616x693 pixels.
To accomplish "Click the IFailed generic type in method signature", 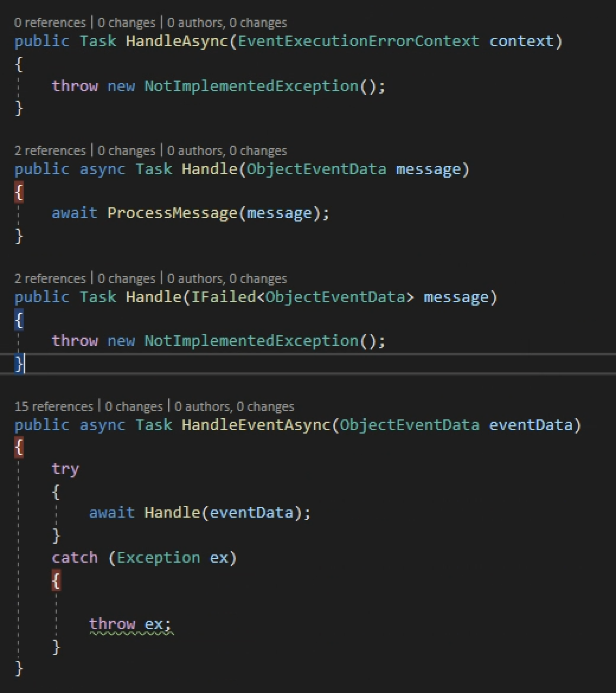I will click(x=224, y=297).
